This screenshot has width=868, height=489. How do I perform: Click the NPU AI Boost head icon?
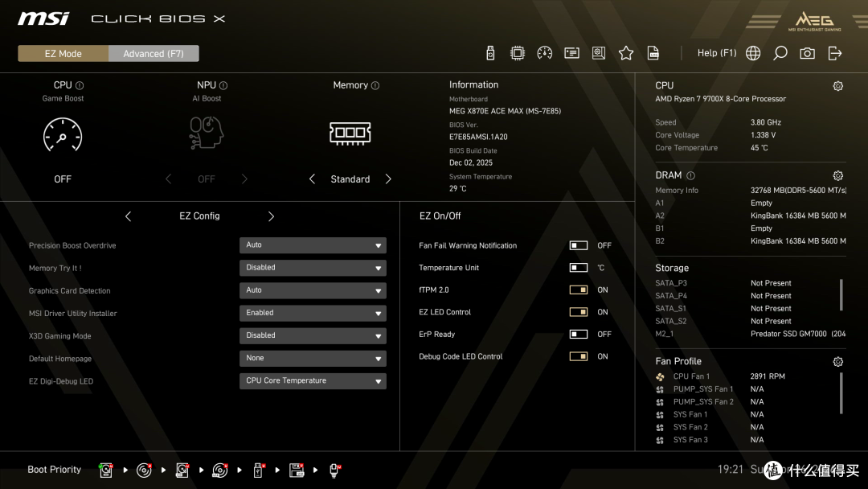tap(207, 133)
